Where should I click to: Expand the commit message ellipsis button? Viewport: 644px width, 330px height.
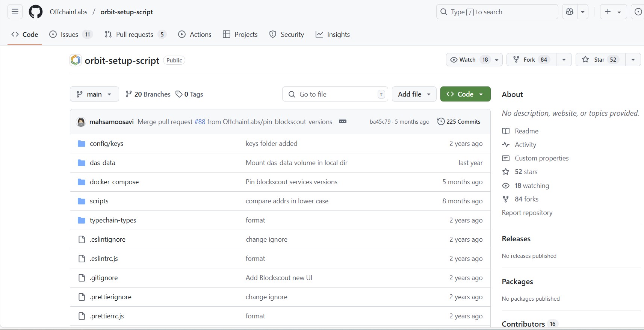click(342, 121)
